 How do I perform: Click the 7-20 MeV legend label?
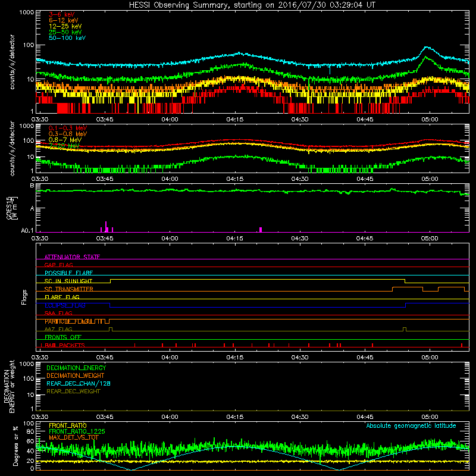(64, 146)
